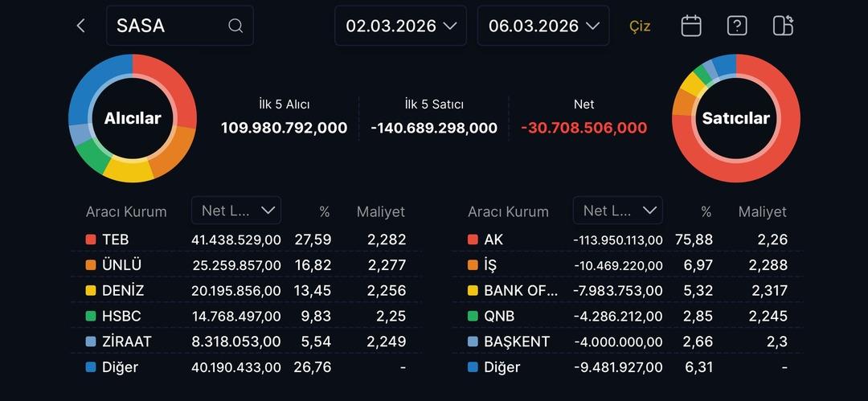
Task: Click the red swatch next to AK
Action: [x=473, y=239]
